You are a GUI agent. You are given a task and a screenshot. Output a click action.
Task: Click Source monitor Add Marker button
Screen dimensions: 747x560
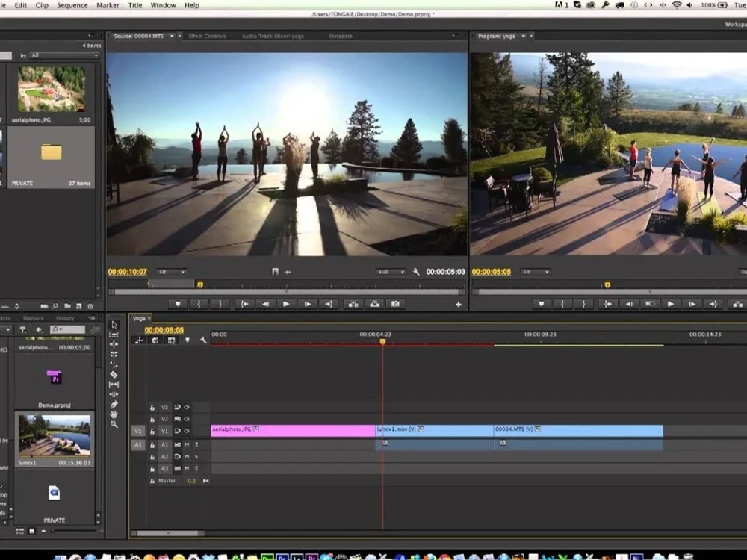click(x=178, y=304)
